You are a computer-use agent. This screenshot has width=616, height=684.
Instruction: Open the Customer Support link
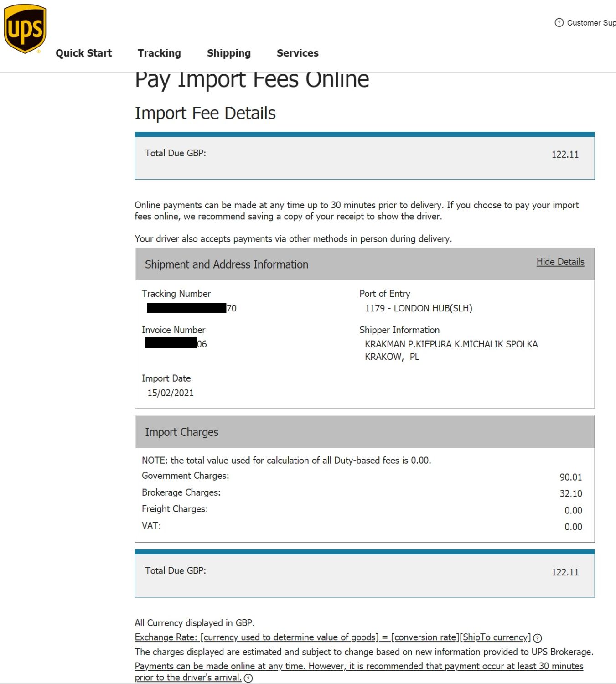(x=591, y=22)
